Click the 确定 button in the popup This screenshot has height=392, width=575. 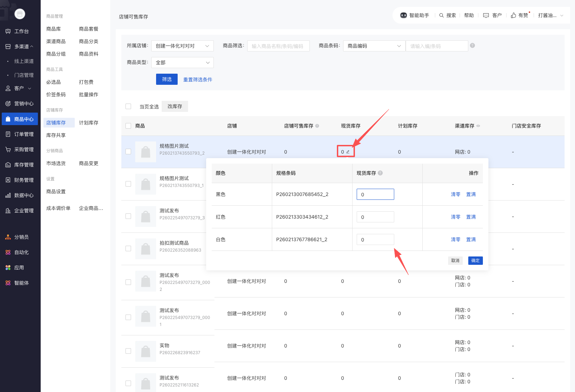[x=475, y=261]
